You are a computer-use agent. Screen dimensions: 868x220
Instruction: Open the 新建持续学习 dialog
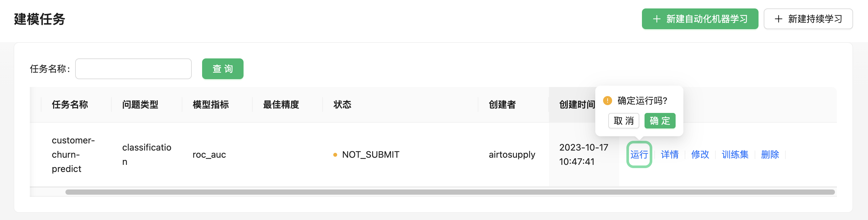(808, 19)
